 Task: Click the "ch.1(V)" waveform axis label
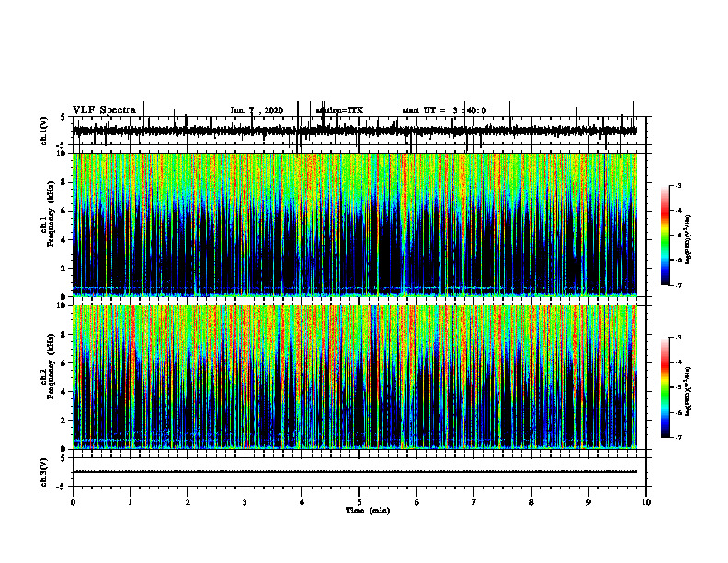44,131
